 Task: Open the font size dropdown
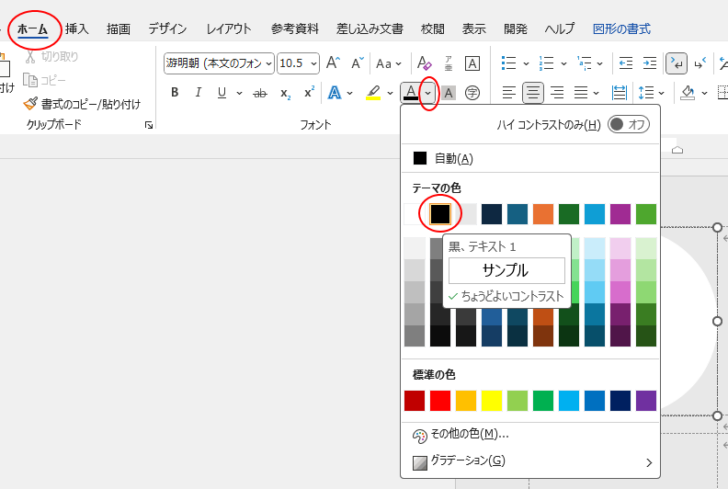click(x=314, y=64)
